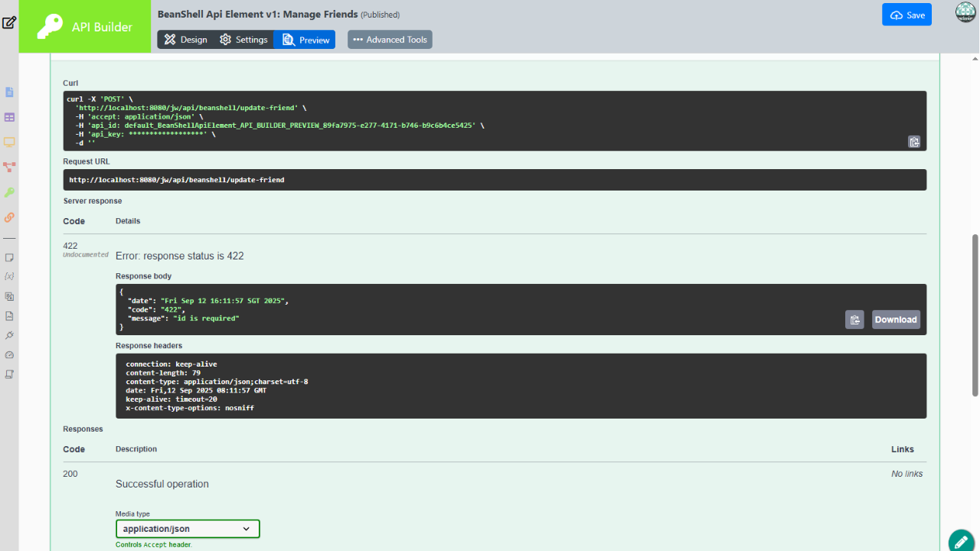Copy the response body to clipboard
Screen dimensions: 980x551
coord(854,320)
